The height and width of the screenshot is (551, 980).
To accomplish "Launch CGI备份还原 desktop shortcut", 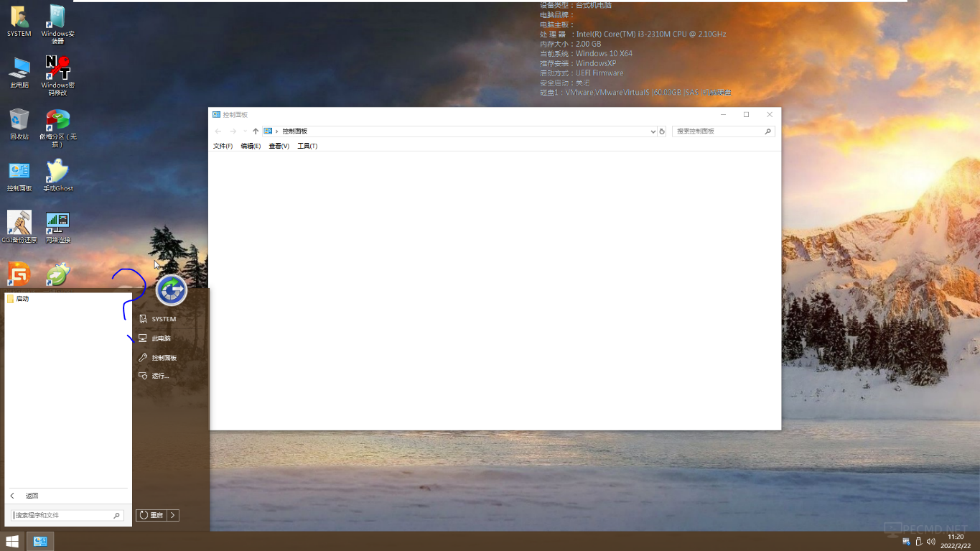I will (x=19, y=228).
